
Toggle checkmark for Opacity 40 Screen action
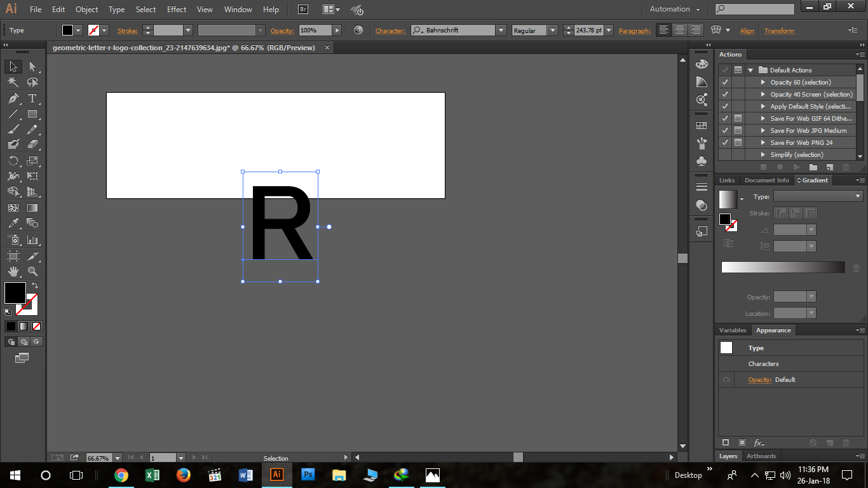click(725, 94)
